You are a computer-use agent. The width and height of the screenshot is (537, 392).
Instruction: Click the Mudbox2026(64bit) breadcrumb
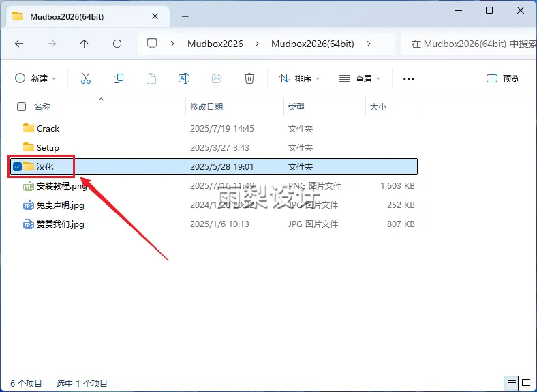coord(313,44)
